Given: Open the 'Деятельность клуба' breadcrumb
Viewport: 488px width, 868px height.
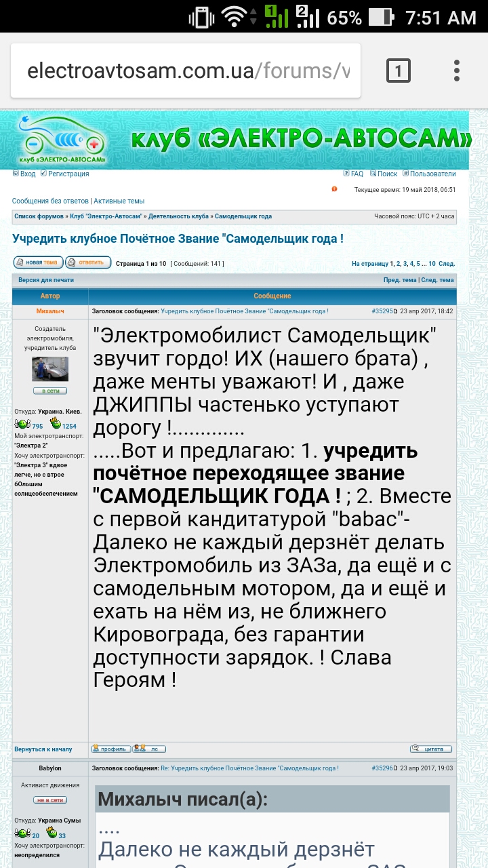Looking at the screenshot, I should click(179, 216).
